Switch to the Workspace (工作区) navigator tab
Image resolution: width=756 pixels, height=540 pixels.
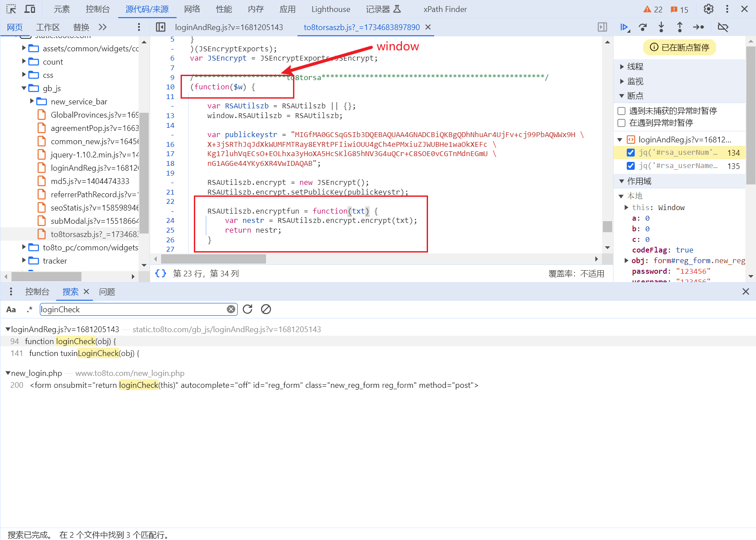(x=48, y=27)
